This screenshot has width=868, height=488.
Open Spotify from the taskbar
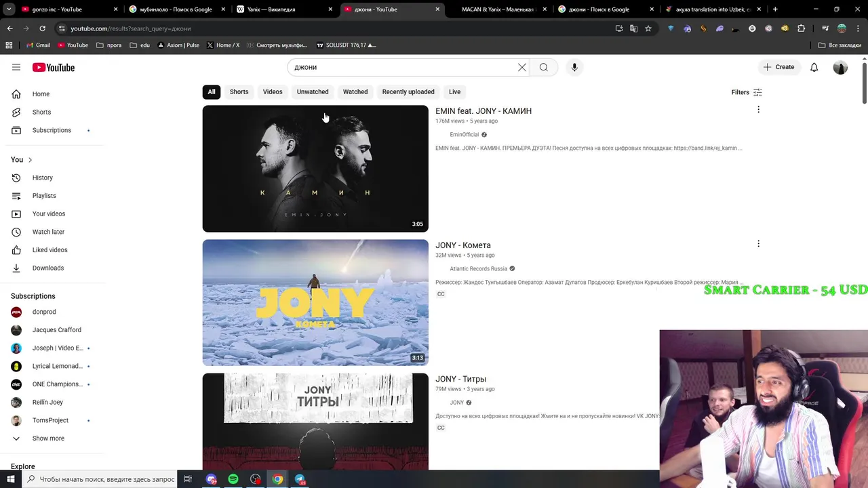tap(233, 479)
